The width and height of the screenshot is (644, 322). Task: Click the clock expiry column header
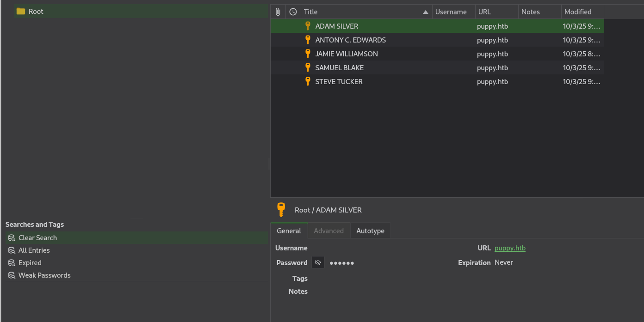click(293, 12)
